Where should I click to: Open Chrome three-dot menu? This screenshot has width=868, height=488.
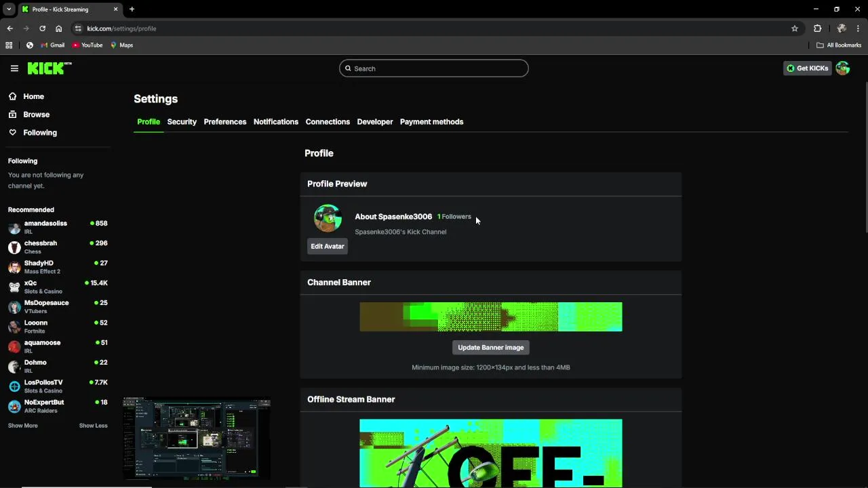pyautogui.click(x=858, y=28)
